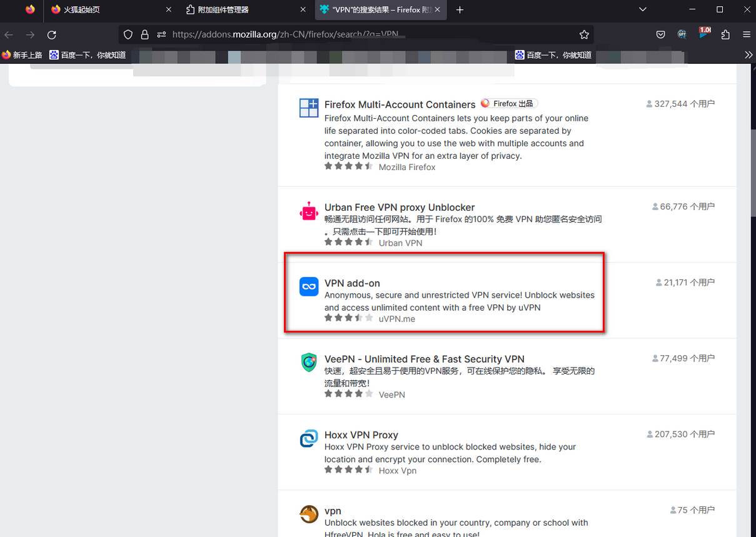This screenshot has width=756, height=537.
Task: Click the 327,544 个用户 count
Action: point(680,104)
